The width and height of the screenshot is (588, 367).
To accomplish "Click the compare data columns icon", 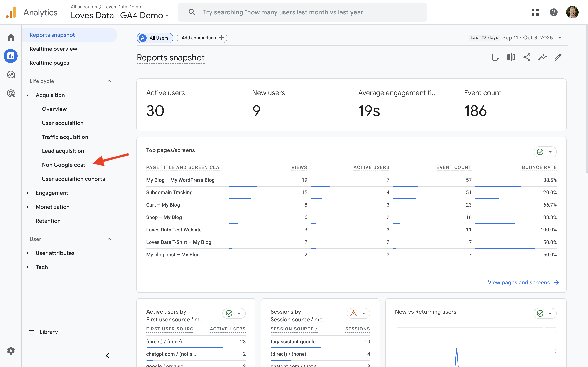I will (x=511, y=57).
